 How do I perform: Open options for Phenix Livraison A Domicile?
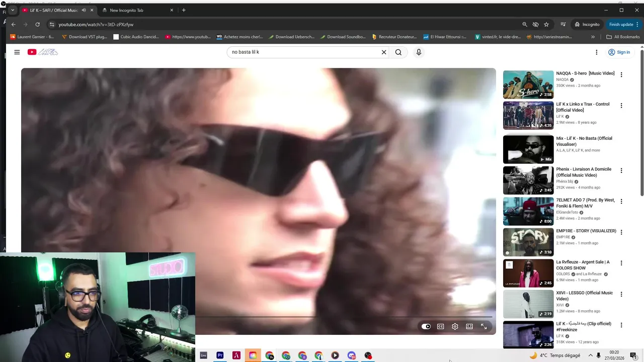pyautogui.click(x=621, y=170)
